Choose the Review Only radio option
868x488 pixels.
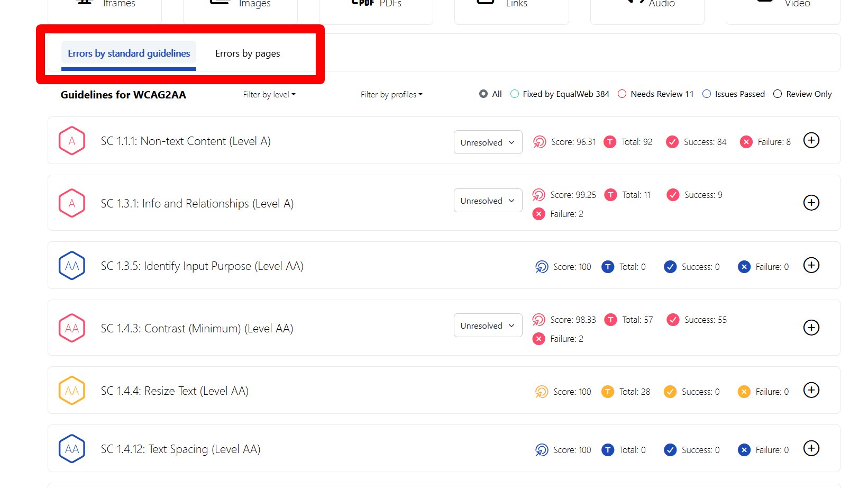click(x=778, y=94)
